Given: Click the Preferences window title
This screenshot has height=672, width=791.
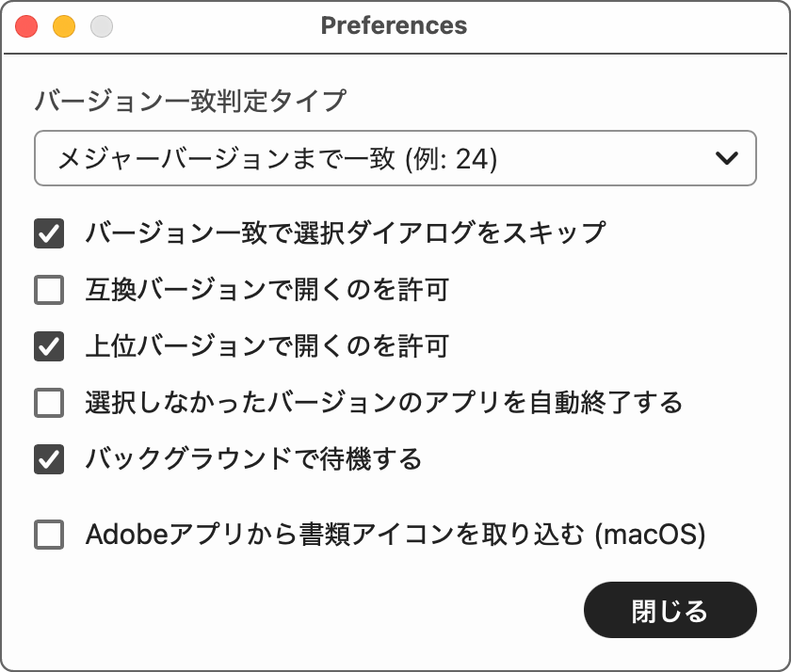Looking at the screenshot, I should coord(395,25).
